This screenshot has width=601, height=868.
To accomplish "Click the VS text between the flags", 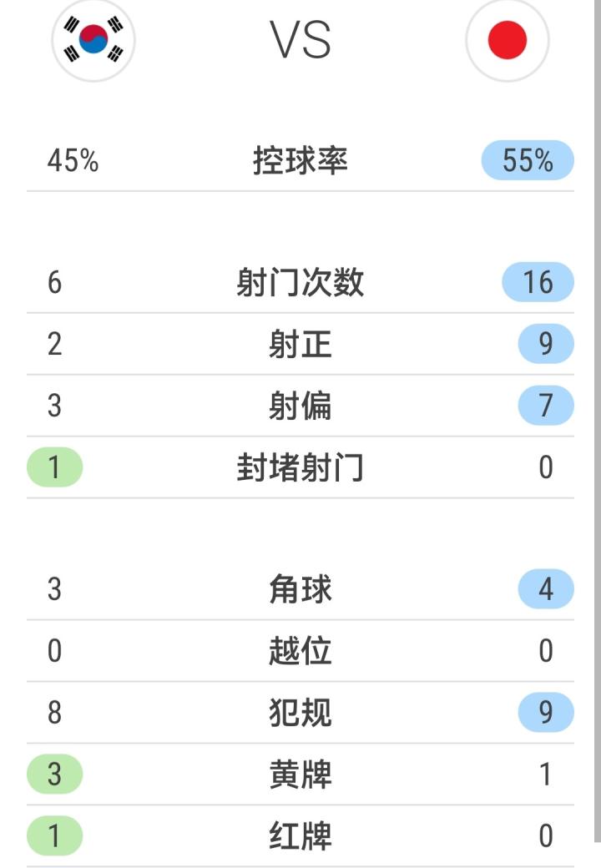I will (300, 39).
